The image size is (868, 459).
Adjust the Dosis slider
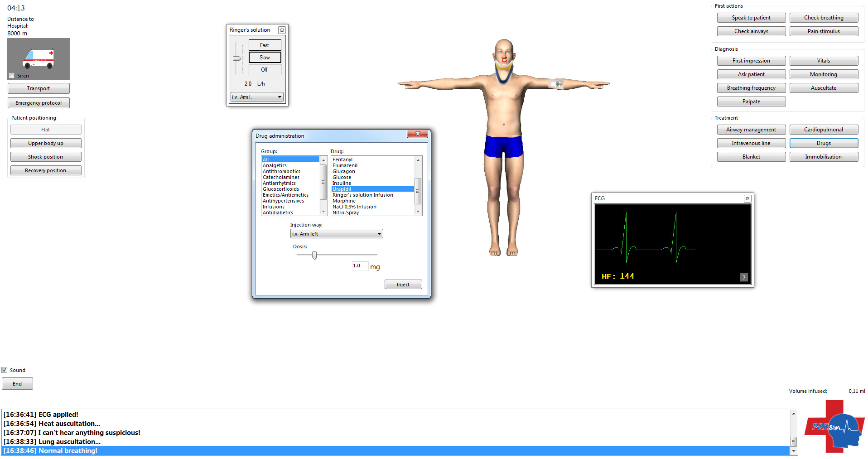[x=314, y=256]
